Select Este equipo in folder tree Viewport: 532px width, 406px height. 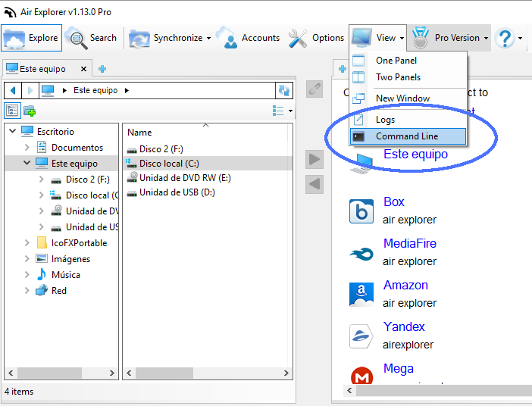pos(74,164)
